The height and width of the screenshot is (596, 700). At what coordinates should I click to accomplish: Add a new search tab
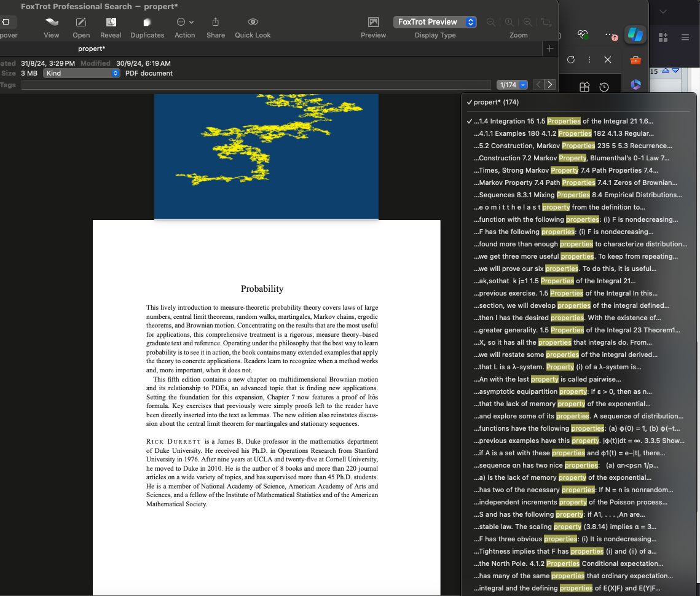point(549,49)
